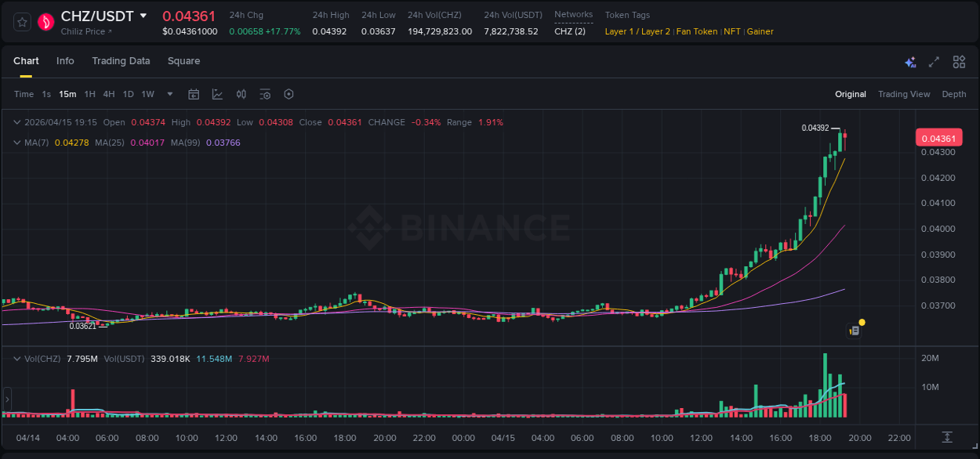This screenshot has height=459, width=980.
Task: Open the widgets layout grid icon
Action: coord(958,61)
